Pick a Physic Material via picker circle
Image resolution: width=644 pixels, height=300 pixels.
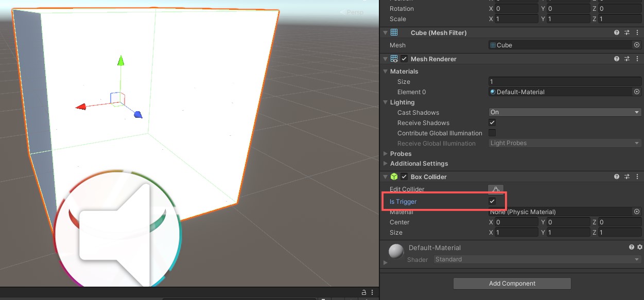click(637, 212)
